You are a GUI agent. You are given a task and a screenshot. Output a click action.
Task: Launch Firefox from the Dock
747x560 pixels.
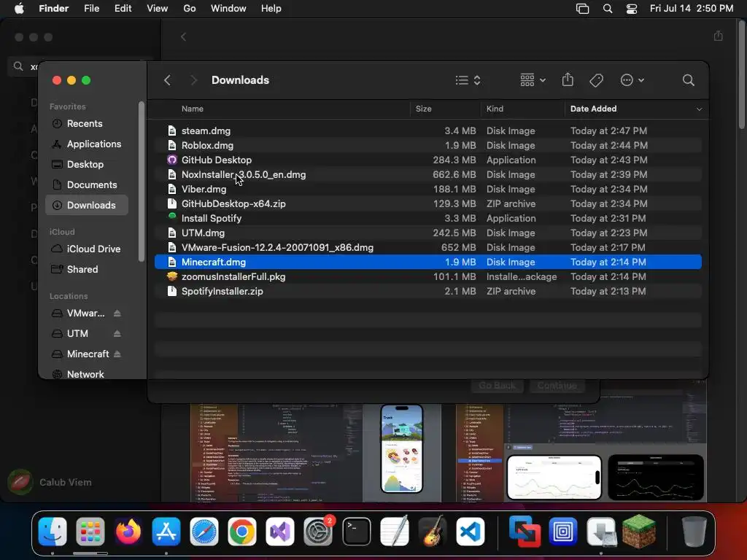128,531
